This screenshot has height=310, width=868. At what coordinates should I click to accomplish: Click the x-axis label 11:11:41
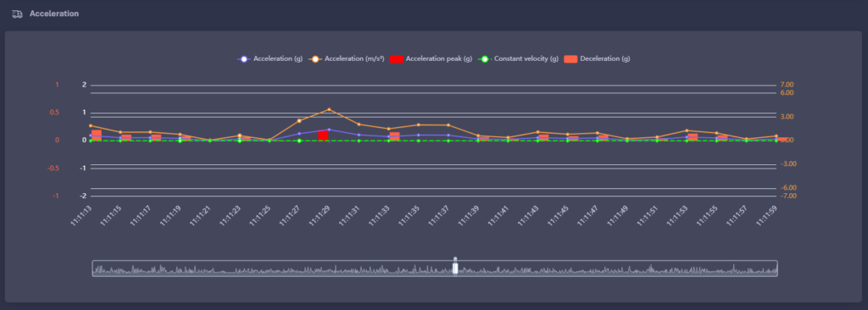[x=498, y=214]
